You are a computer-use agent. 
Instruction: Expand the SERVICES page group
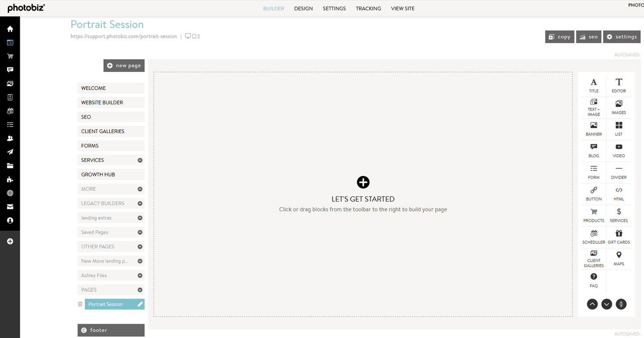coord(140,160)
